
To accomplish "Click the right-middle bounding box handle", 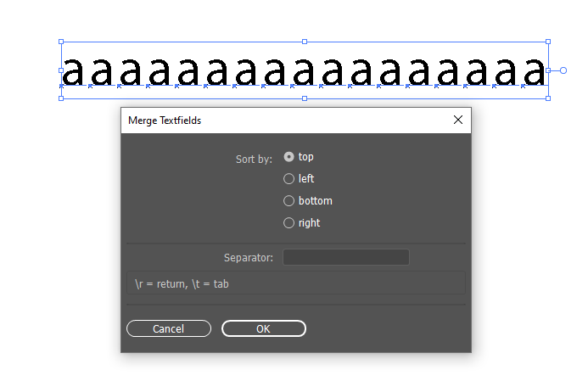I will coord(548,70).
